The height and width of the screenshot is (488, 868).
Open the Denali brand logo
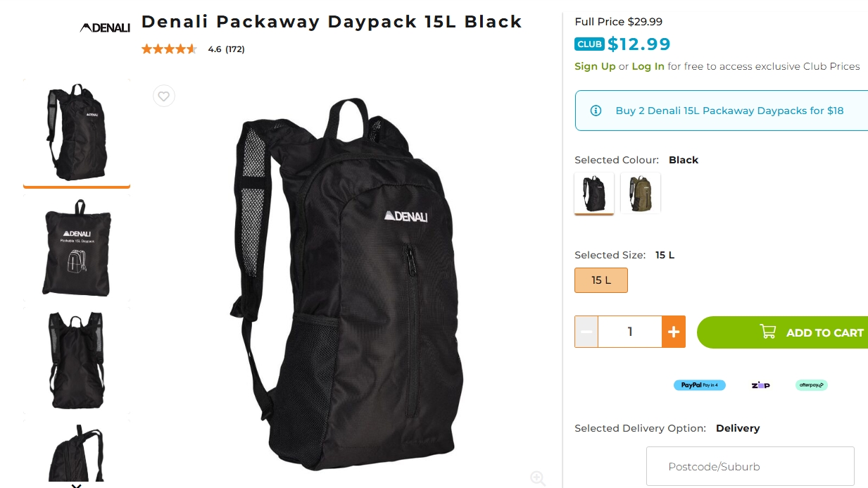(x=105, y=28)
